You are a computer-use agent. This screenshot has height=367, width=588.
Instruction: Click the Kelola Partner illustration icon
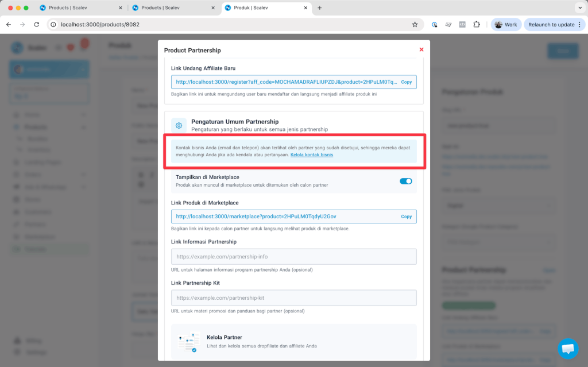(188, 342)
